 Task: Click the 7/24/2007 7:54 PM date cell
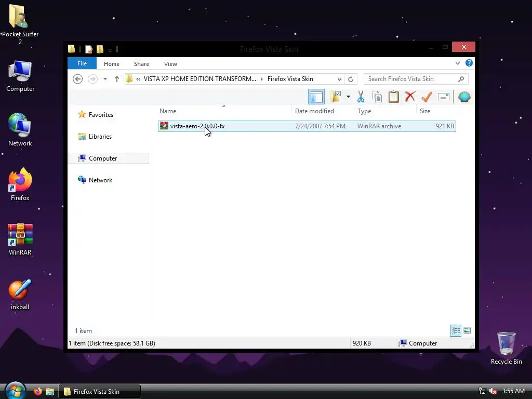coord(320,126)
